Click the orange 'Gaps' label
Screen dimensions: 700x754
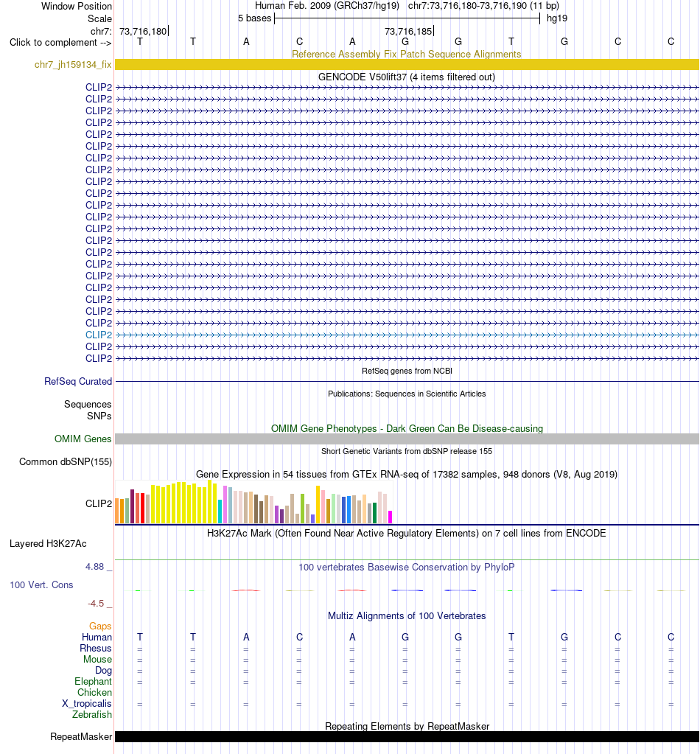click(x=100, y=626)
